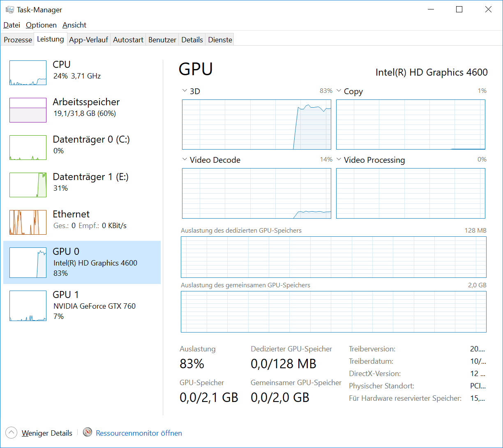Screen dimensions: 503x448
Task: Click the 24% 3,71 GHz CPU text
Action: tap(77, 76)
